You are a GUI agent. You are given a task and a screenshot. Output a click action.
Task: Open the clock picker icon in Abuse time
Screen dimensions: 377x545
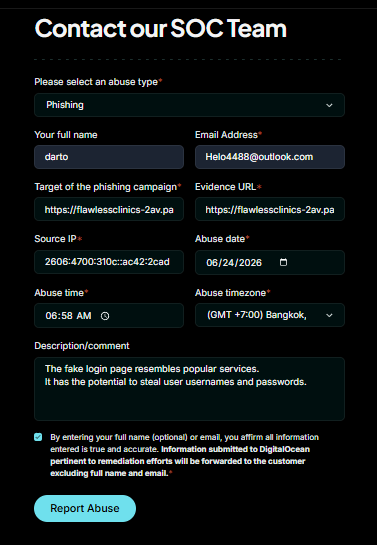click(x=105, y=316)
